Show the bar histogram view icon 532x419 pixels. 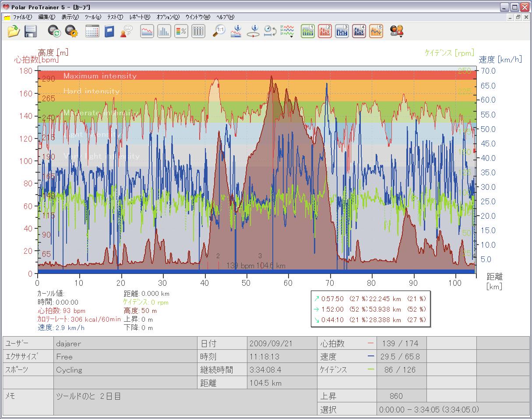coord(164,31)
